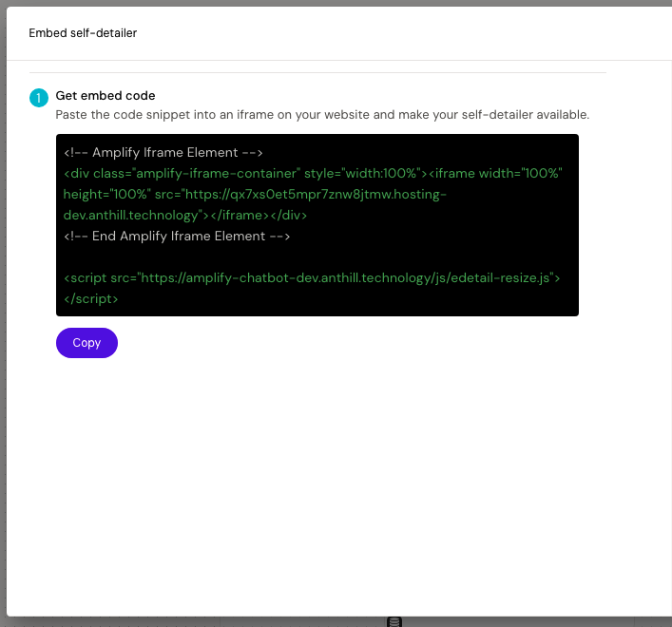Viewport: 672px width, 627px height.
Task: Click the Amplify Iframe Element opening comment
Action: click(163, 152)
